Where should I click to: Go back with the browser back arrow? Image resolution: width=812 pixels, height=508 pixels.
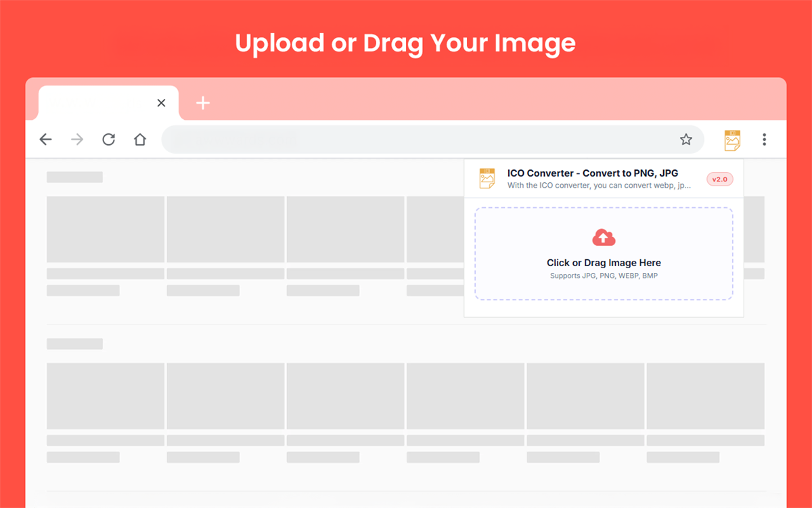pyautogui.click(x=45, y=140)
